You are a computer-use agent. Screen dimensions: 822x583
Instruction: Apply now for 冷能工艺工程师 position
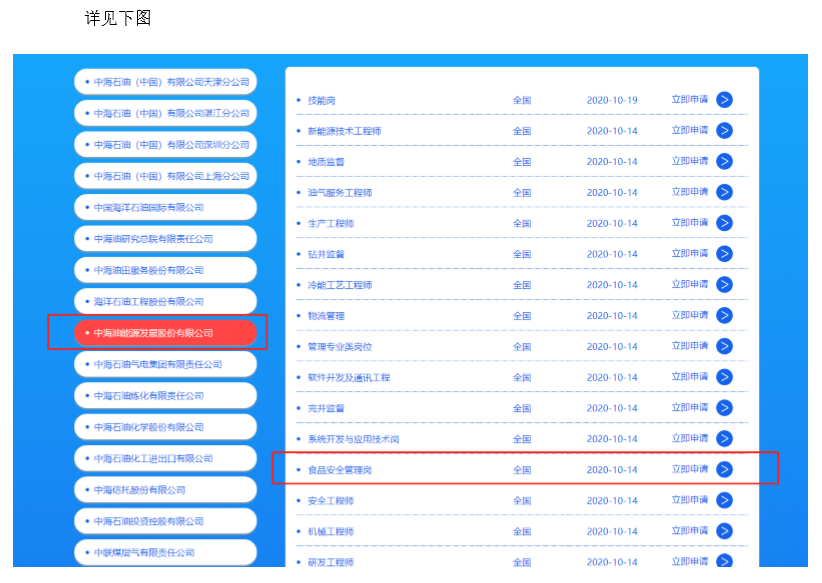click(x=689, y=285)
